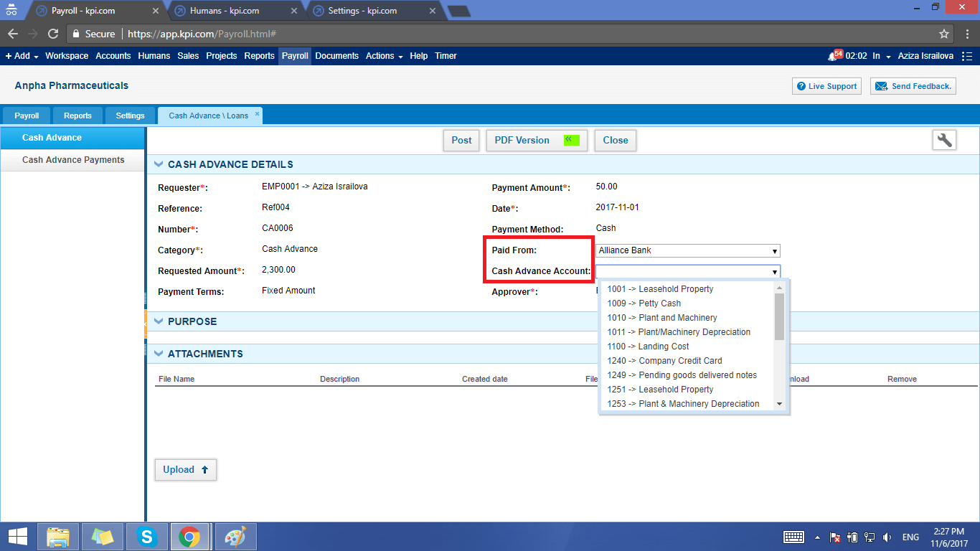980x551 pixels.
Task: Click the Live Support button
Action: click(826, 86)
